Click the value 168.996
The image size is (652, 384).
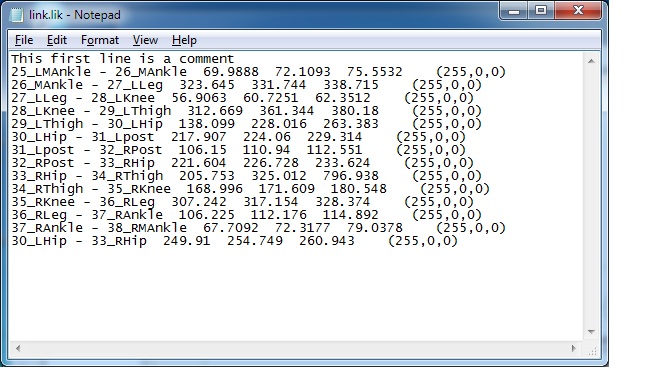tap(215, 188)
